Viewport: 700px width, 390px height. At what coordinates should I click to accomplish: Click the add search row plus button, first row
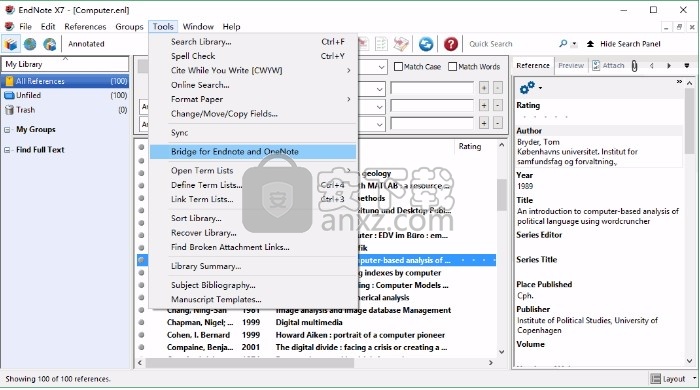point(484,88)
